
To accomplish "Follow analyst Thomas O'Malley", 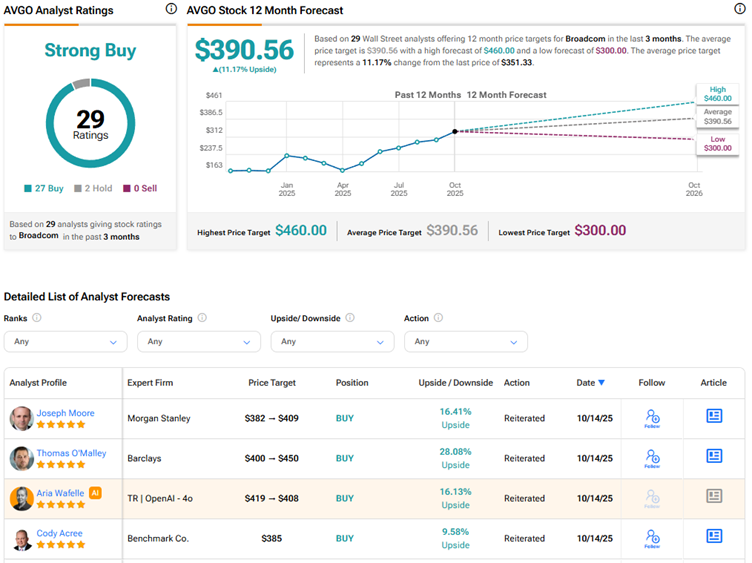I will [652, 458].
